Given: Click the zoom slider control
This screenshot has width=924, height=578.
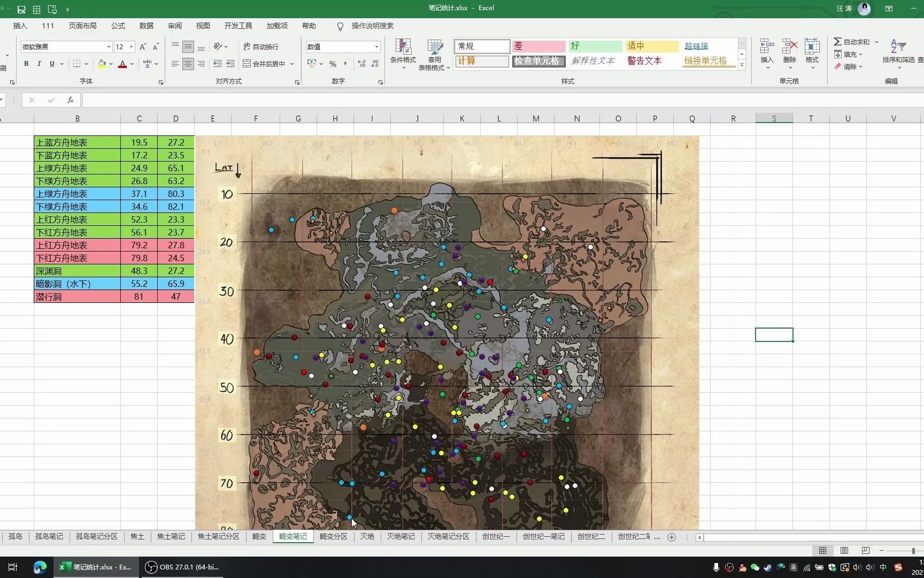Looking at the screenshot, I should coord(913,551).
